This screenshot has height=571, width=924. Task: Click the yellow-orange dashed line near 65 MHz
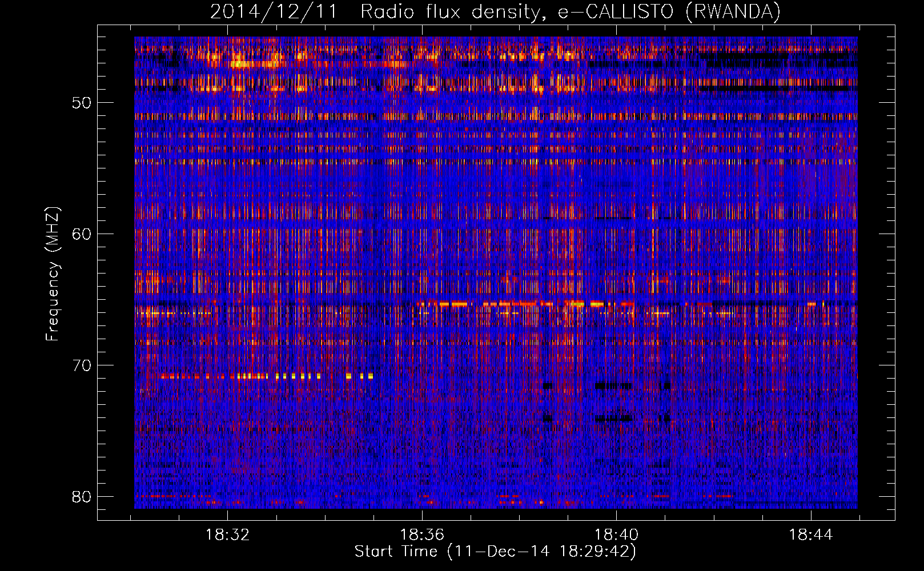pyautogui.click(x=525, y=304)
